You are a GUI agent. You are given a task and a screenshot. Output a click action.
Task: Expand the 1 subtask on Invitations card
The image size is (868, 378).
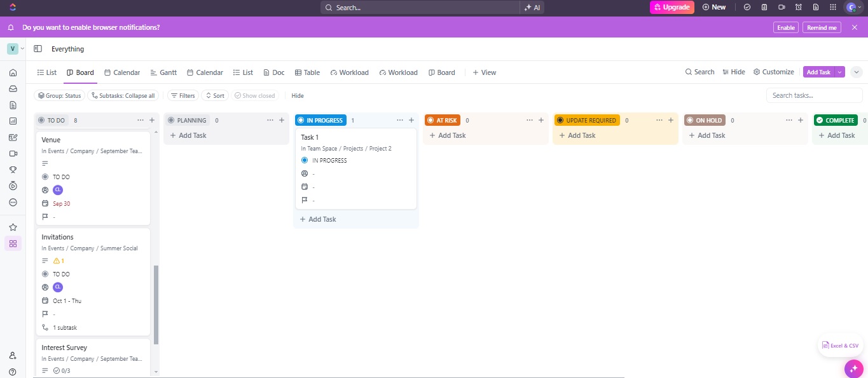point(59,327)
